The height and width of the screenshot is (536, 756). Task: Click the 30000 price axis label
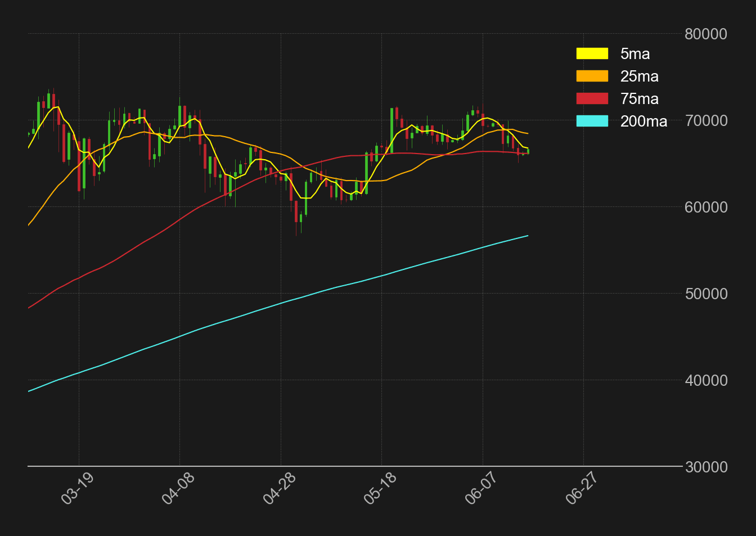(706, 467)
